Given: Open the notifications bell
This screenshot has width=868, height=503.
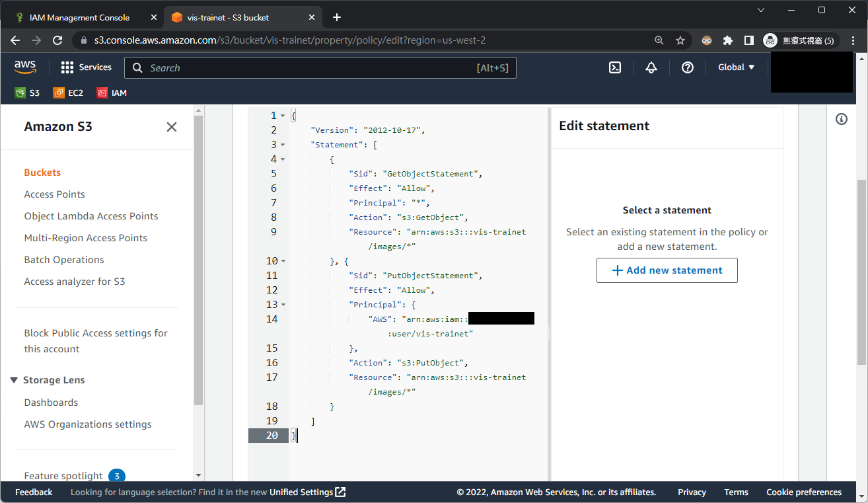Looking at the screenshot, I should click(651, 67).
